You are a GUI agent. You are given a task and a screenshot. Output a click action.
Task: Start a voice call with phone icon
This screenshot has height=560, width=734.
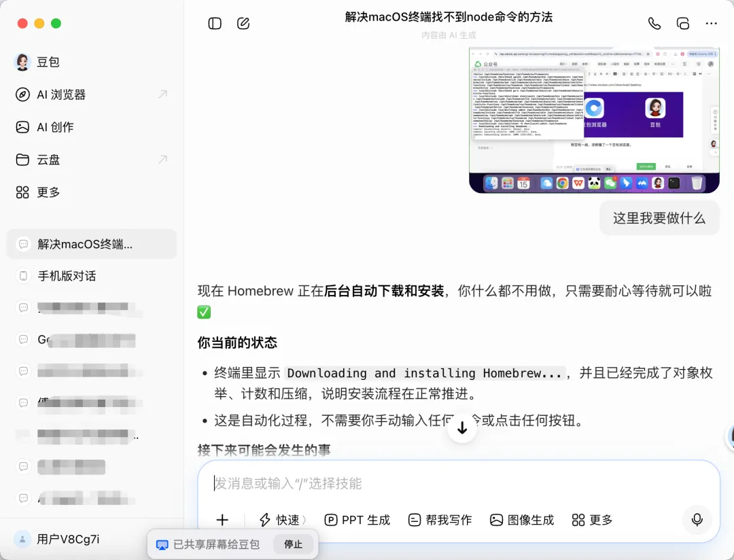(654, 23)
